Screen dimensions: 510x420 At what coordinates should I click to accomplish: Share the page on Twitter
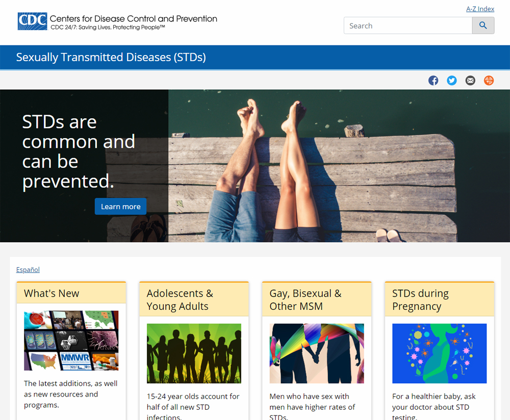point(451,81)
